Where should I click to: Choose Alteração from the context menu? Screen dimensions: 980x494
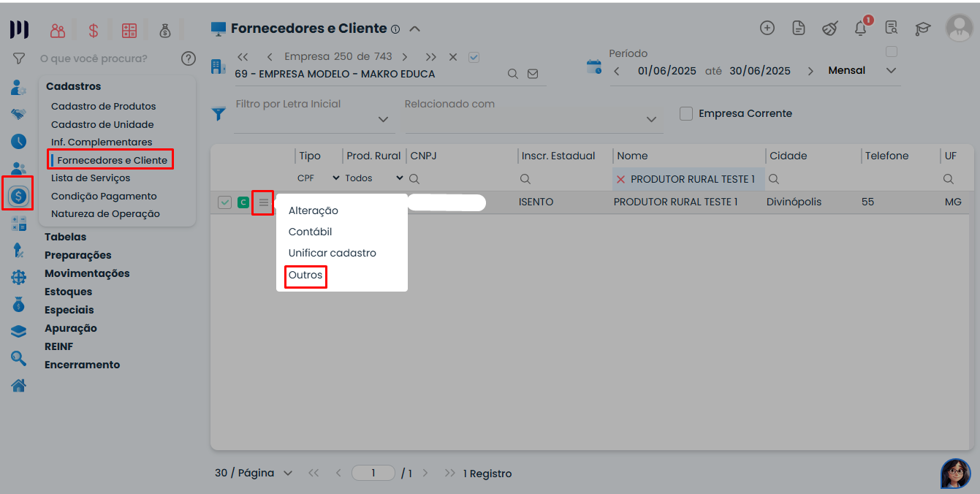coord(314,210)
